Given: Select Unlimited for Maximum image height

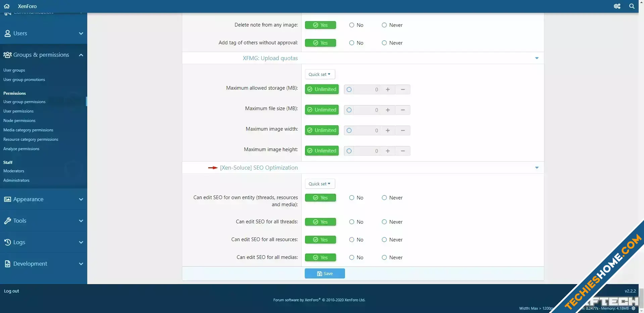Looking at the screenshot, I should (322, 151).
